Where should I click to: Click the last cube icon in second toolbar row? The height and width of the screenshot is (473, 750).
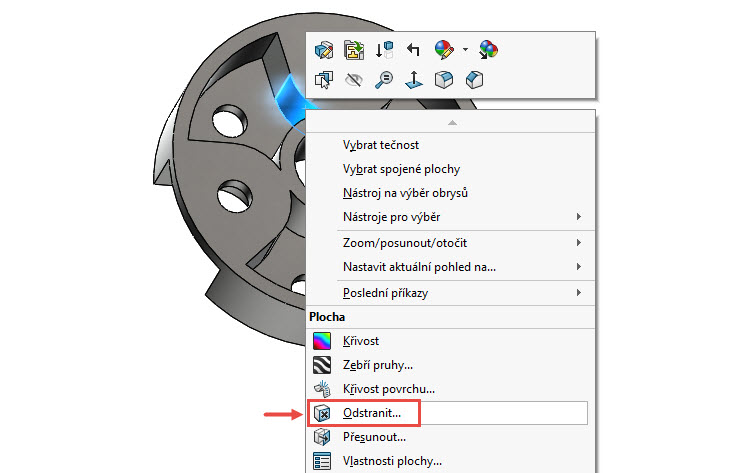pyautogui.click(x=474, y=80)
